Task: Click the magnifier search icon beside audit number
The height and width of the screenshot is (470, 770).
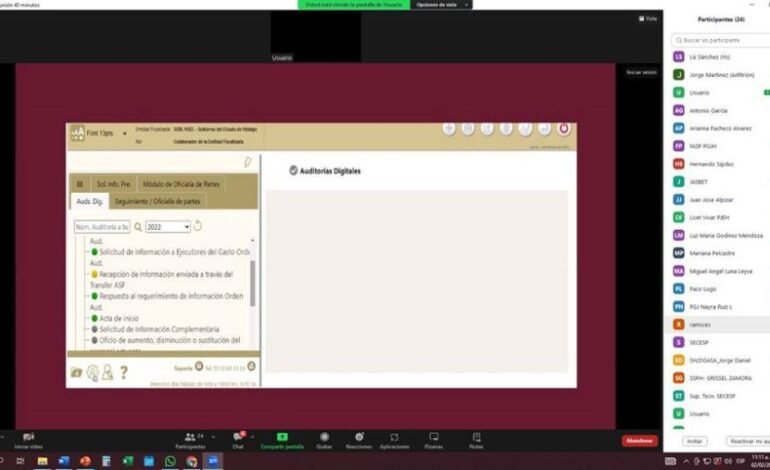Action: [138, 227]
